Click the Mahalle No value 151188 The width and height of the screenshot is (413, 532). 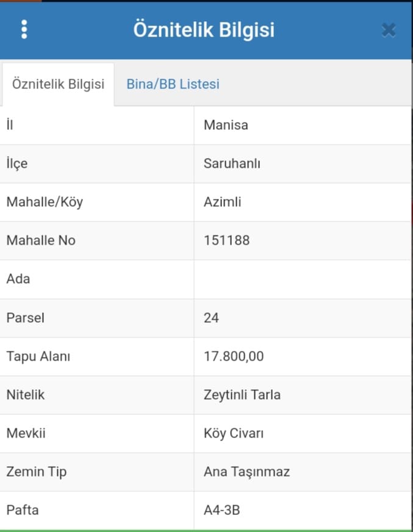click(227, 240)
